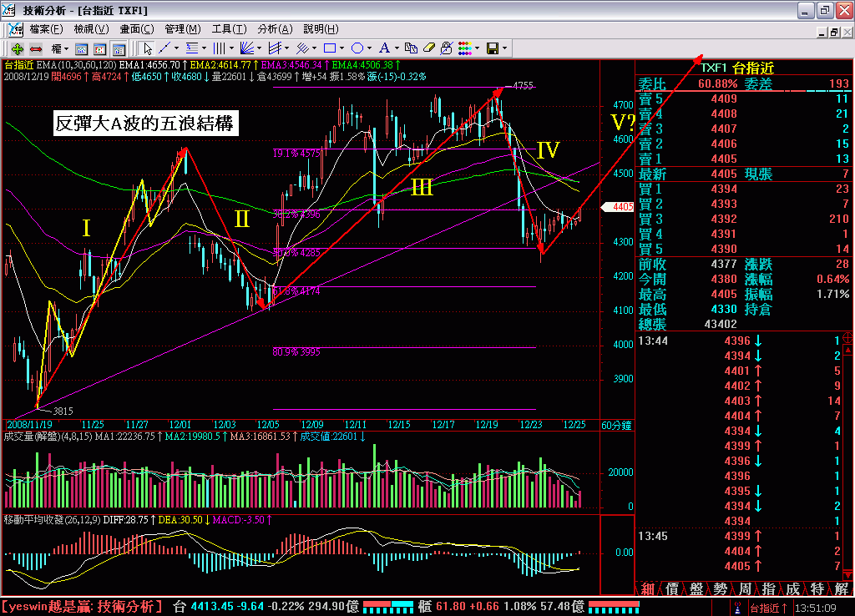The width and height of the screenshot is (855, 616).
Task: Open the 管理(M) menu
Action: click(183, 29)
